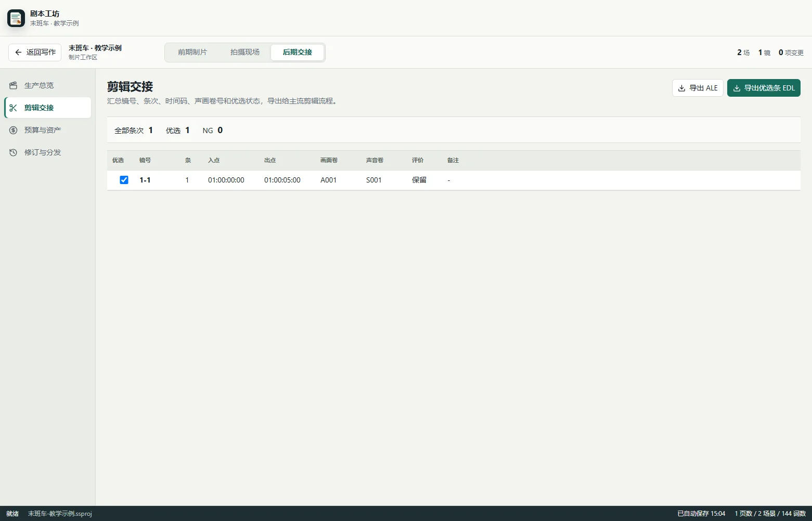This screenshot has width=812, height=521.
Task: Select 剪辑交接 label in the sidebar
Action: coord(39,108)
